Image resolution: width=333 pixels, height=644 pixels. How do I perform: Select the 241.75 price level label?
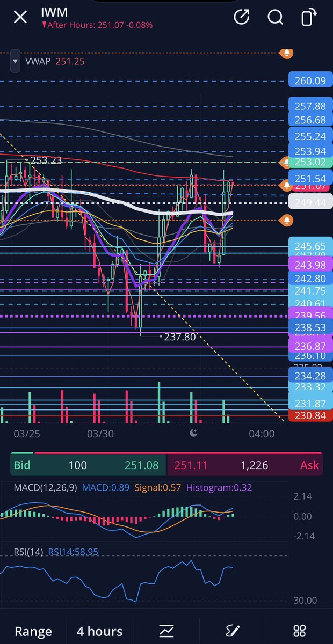point(310,291)
